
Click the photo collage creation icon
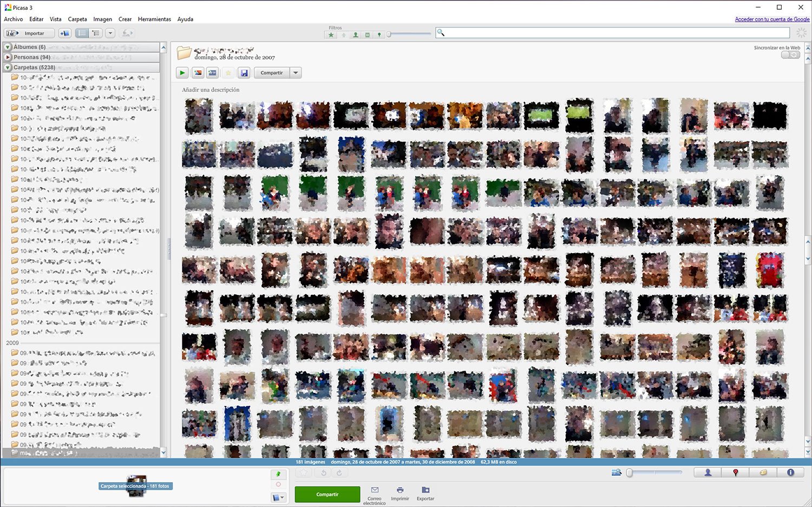pos(198,73)
